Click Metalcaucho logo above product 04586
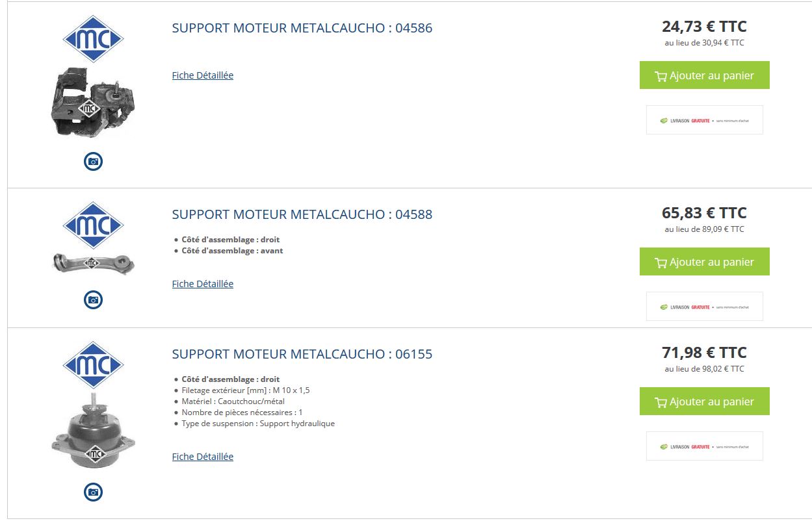The image size is (812, 521). click(x=93, y=39)
